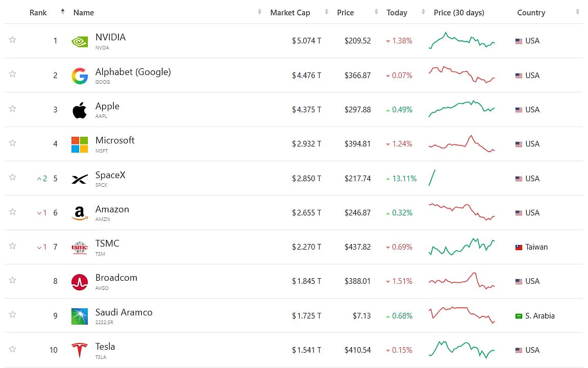Sort by Market Cap arrows
Image resolution: width=588 pixels, height=368 pixels.
click(x=327, y=12)
